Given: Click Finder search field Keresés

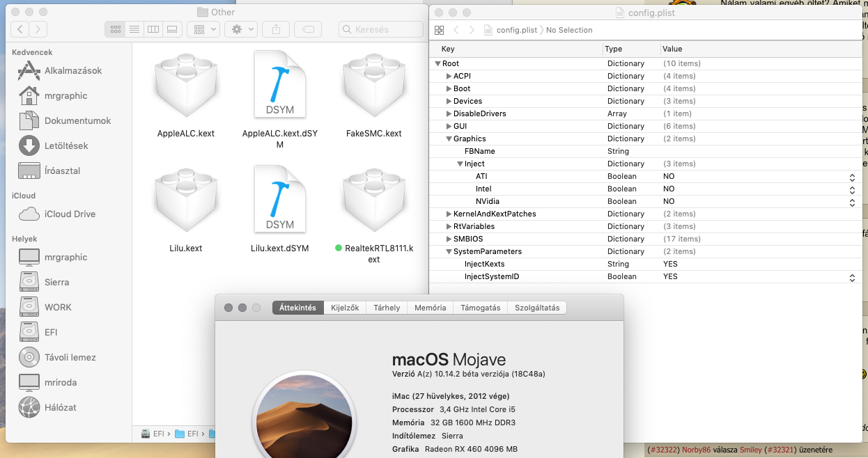Looking at the screenshot, I should point(381,29).
